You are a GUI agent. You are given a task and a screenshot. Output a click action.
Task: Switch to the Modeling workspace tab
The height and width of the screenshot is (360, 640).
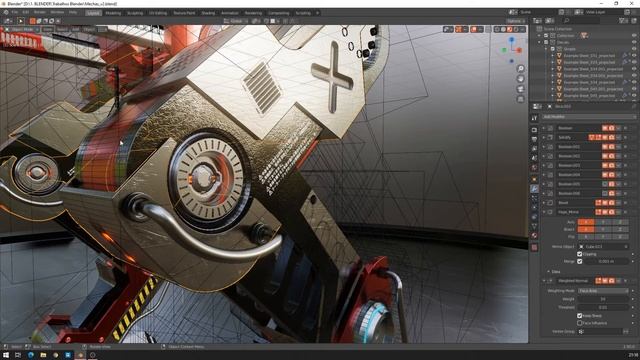(113, 13)
